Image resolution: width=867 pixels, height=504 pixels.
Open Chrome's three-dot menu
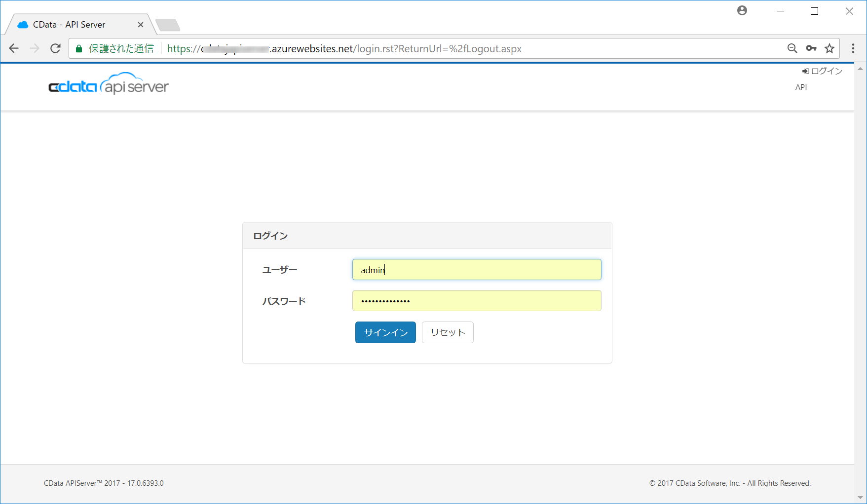853,48
